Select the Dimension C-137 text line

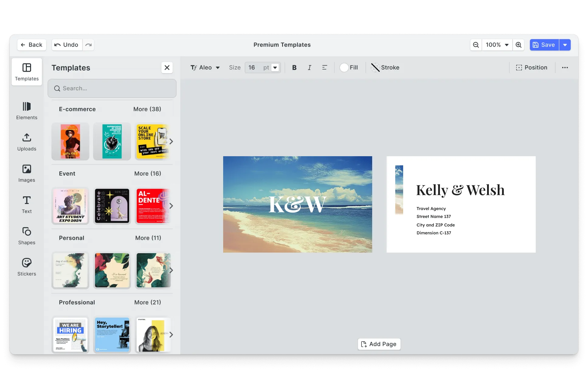(434, 233)
